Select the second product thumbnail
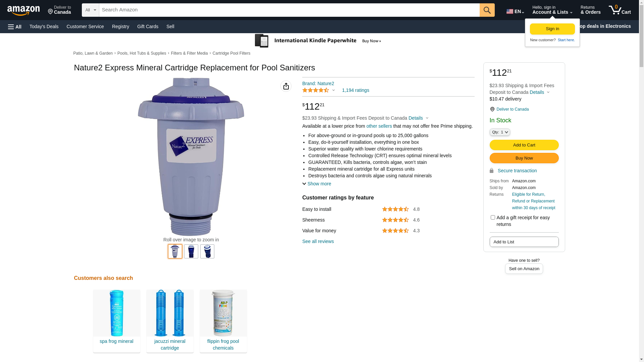The height and width of the screenshot is (362, 644). [191, 251]
